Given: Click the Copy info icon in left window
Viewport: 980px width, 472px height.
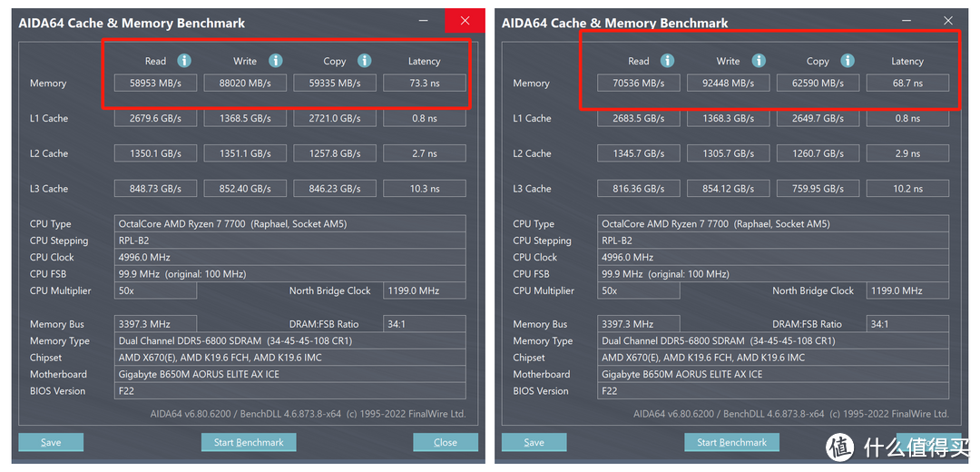Looking at the screenshot, I should coord(365,61).
